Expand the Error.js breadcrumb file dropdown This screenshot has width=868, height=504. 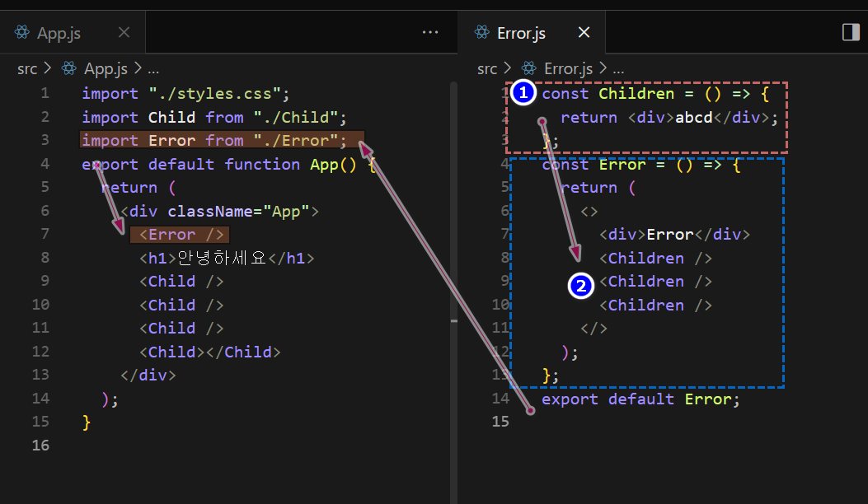569,69
